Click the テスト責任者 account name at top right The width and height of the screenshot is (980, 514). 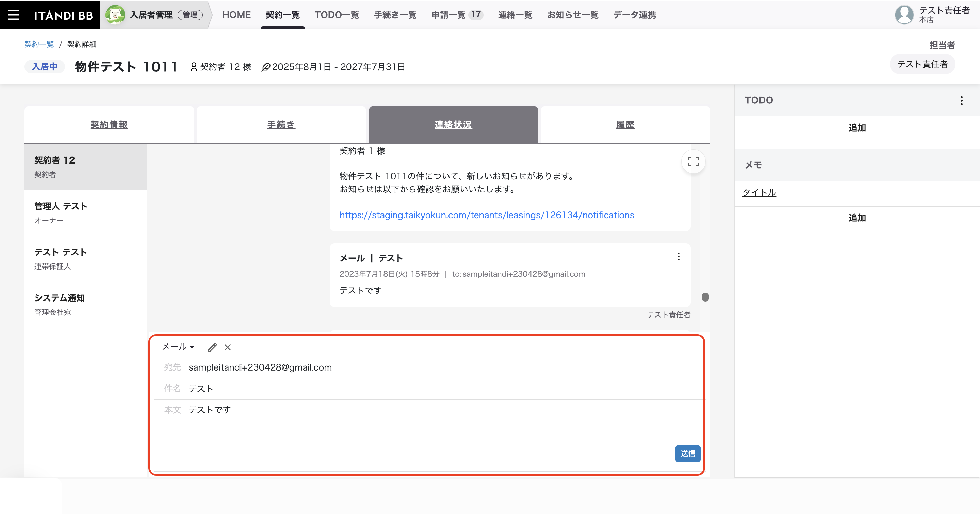click(944, 10)
